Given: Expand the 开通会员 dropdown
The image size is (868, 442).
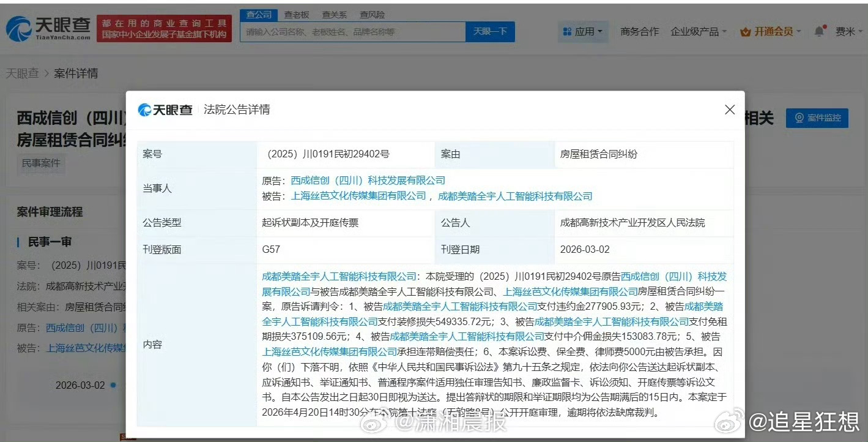Looking at the screenshot, I should (770, 31).
